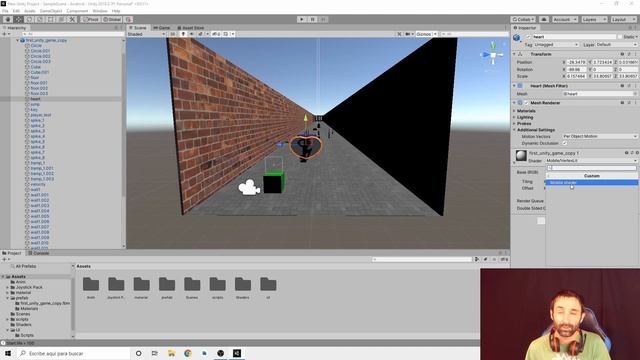Click the Hierarchy add plus button
Screen dimensions: 640x360
point(5,34)
